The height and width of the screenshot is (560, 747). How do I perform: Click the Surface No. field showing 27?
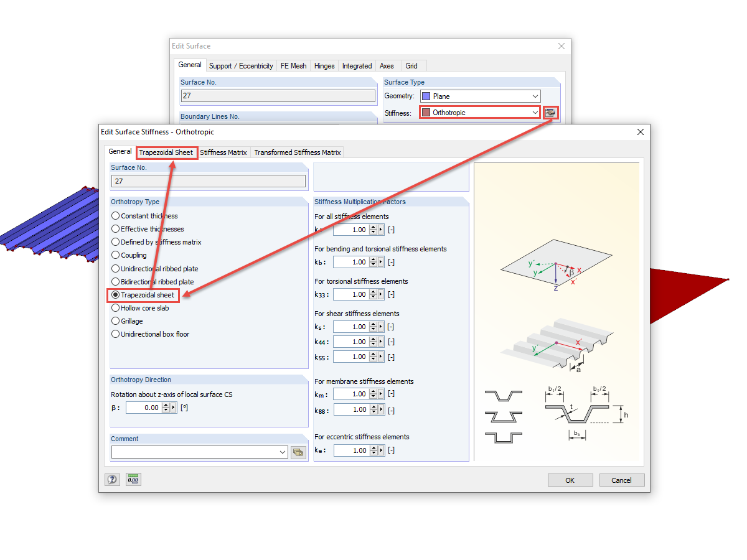click(208, 180)
